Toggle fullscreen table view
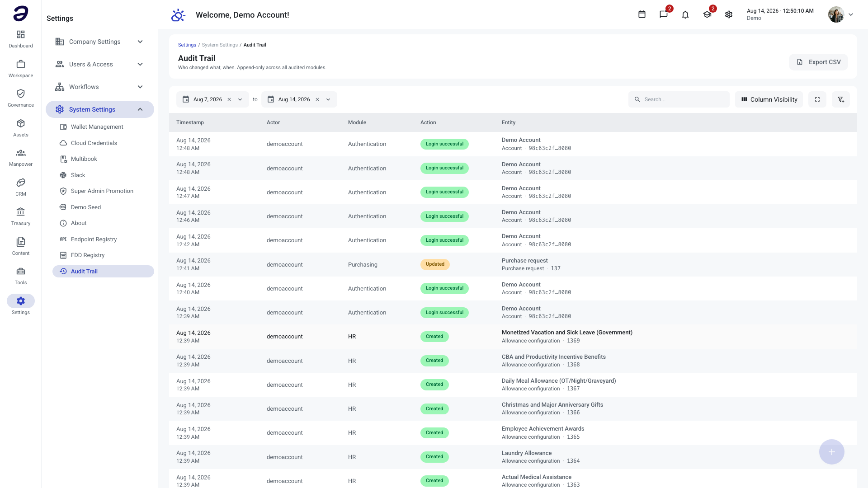The height and width of the screenshot is (488, 868). (x=817, y=99)
